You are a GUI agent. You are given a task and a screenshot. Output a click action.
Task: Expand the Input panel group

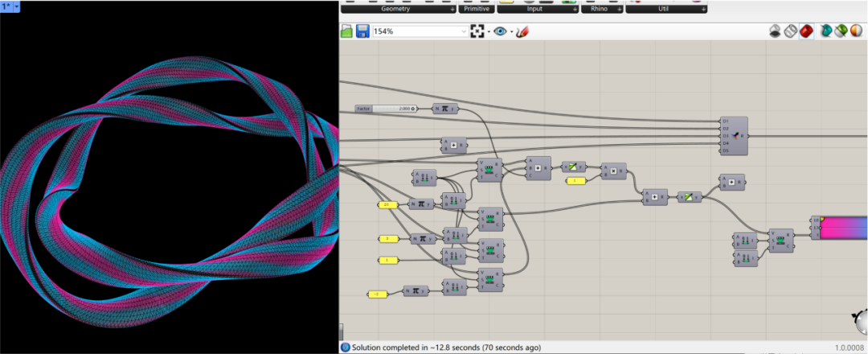coord(574,10)
